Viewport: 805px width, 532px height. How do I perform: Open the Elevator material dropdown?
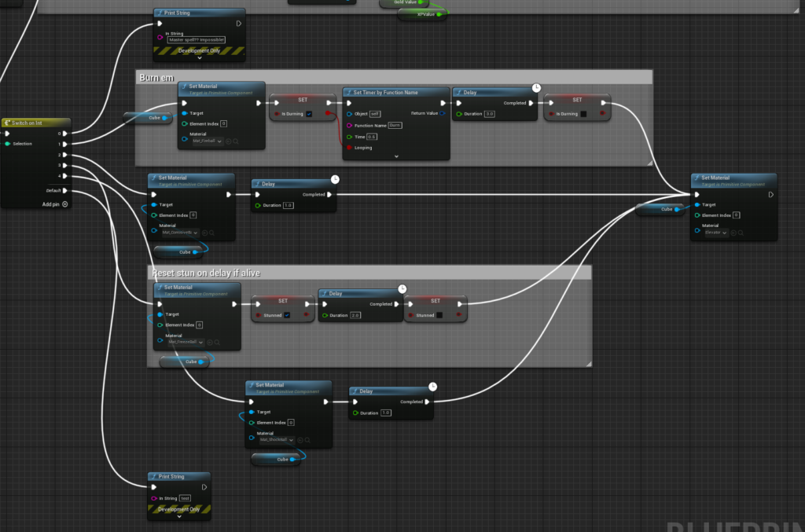[717, 233]
